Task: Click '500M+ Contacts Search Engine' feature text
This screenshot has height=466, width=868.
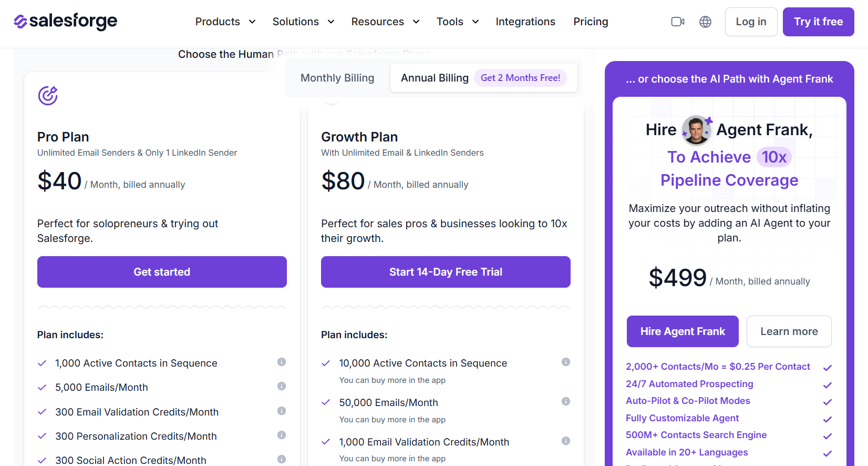Action: click(x=696, y=435)
